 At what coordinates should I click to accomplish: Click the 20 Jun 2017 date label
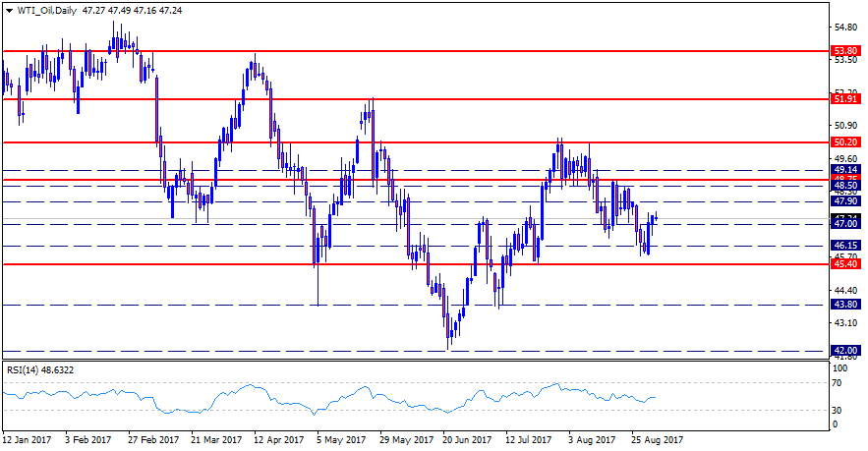click(468, 439)
